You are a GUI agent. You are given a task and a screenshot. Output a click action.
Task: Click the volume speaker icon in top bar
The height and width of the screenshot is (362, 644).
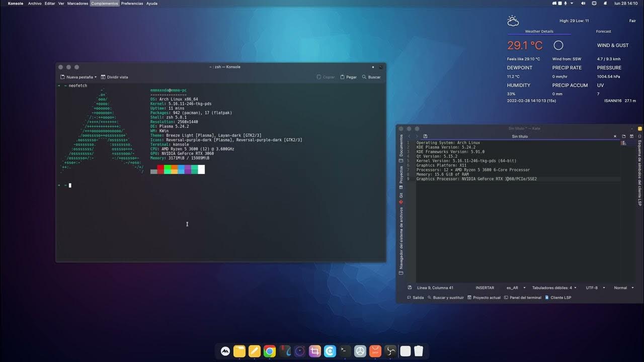pyautogui.click(x=583, y=3)
